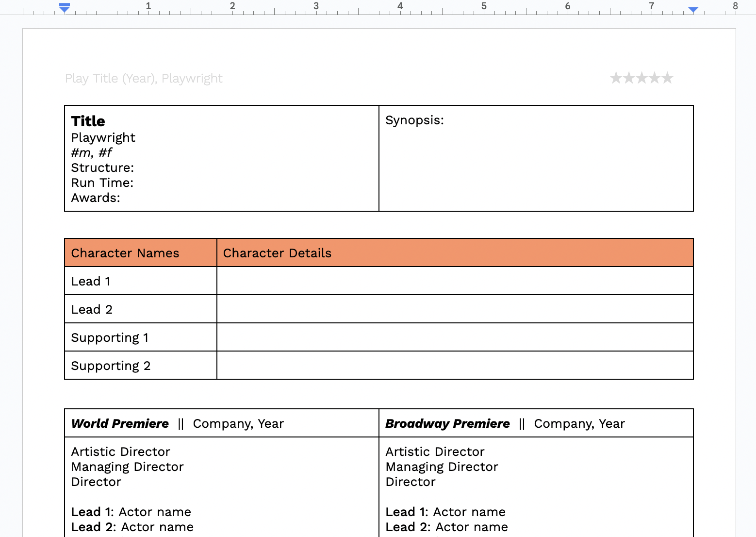Click 'Character Details' header cell

455,252
